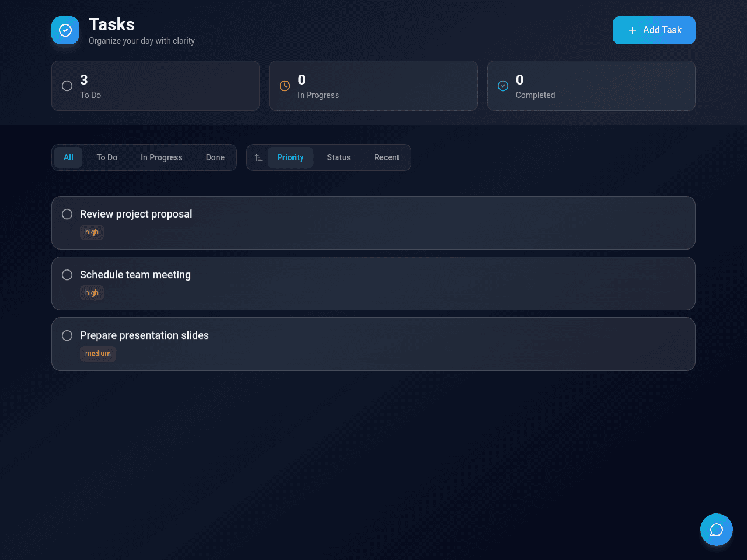Click the In Progress clock icon
This screenshot has height=560, width=747.
tap(285, 86)
